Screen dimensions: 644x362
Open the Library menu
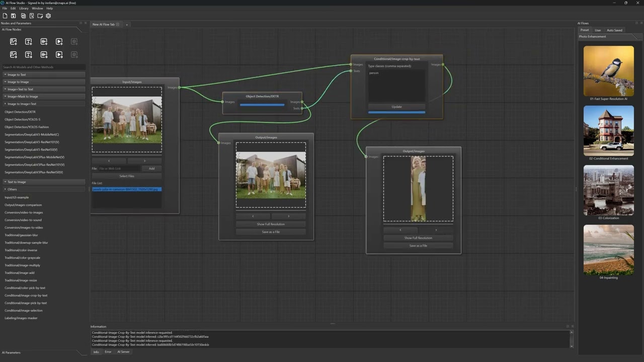pos(24,9)
